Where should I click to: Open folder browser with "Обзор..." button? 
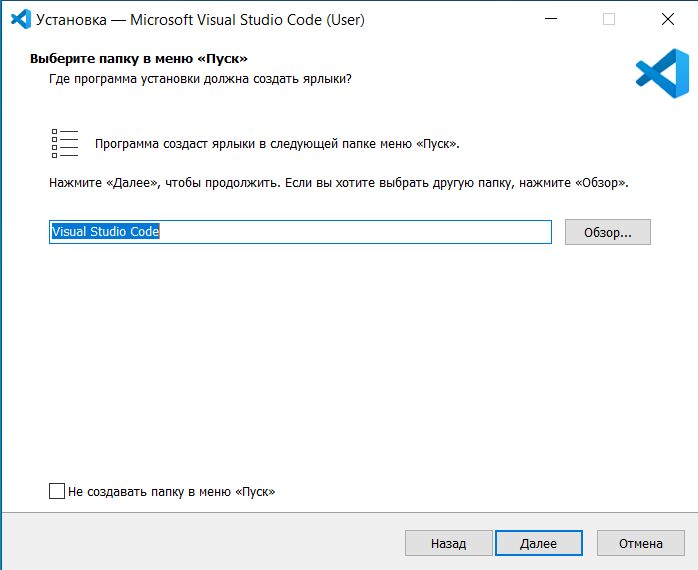(608, 232)
